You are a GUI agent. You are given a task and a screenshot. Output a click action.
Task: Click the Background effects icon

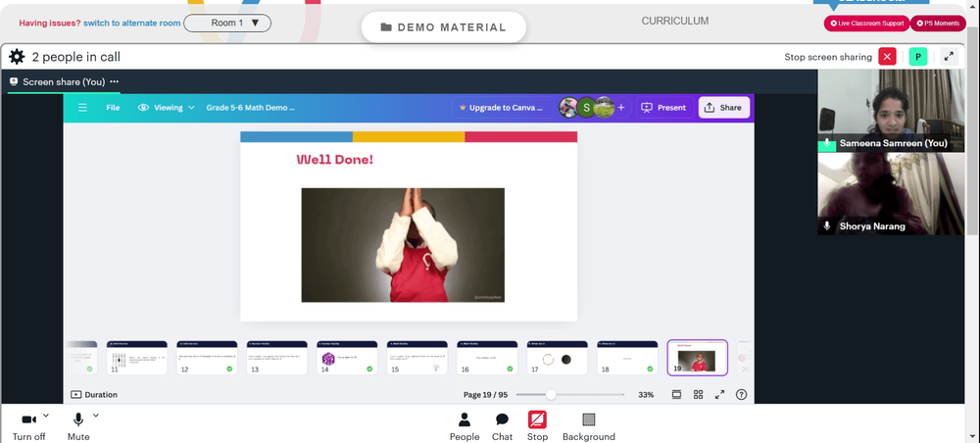589,419
